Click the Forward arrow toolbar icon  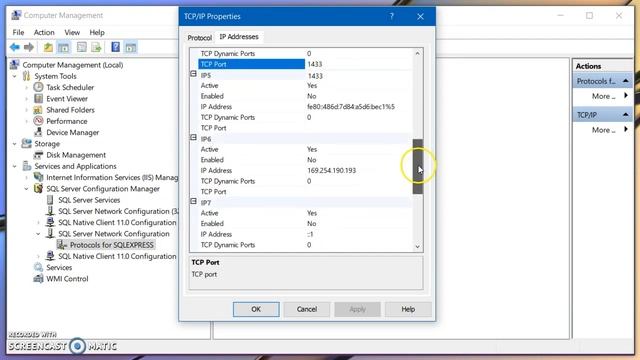tap(29, 47)
